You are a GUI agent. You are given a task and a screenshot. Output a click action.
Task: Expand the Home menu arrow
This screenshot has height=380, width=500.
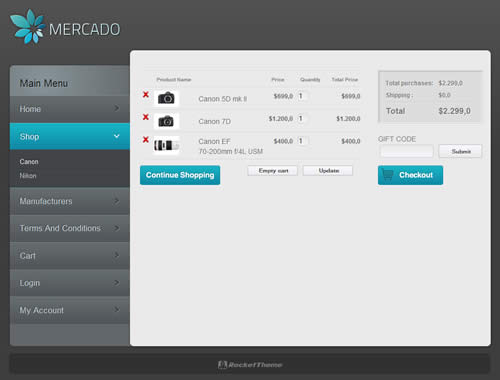[x=117, y=108]
